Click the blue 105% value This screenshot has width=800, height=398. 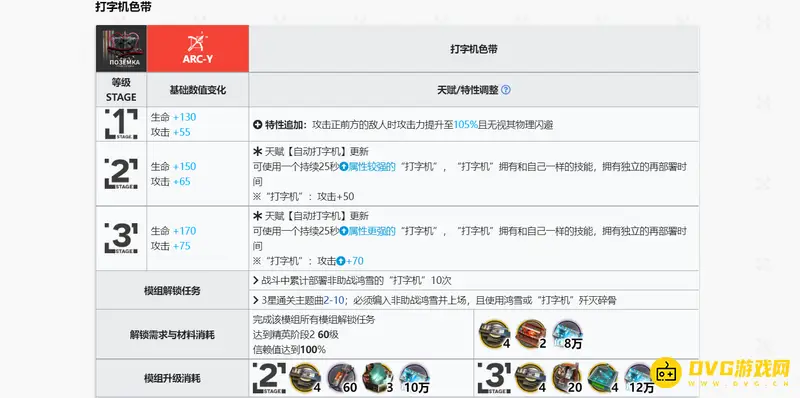pyautogui.click(x=465, y=125)
